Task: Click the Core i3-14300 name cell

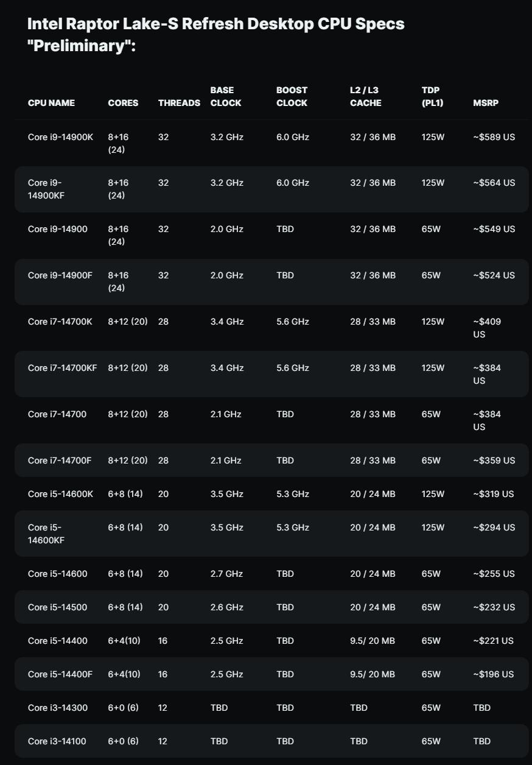Action: click(x=57, y=708)
